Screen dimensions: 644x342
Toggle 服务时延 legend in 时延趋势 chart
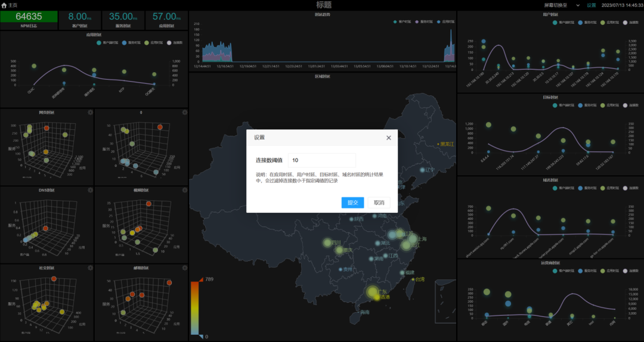423,22
